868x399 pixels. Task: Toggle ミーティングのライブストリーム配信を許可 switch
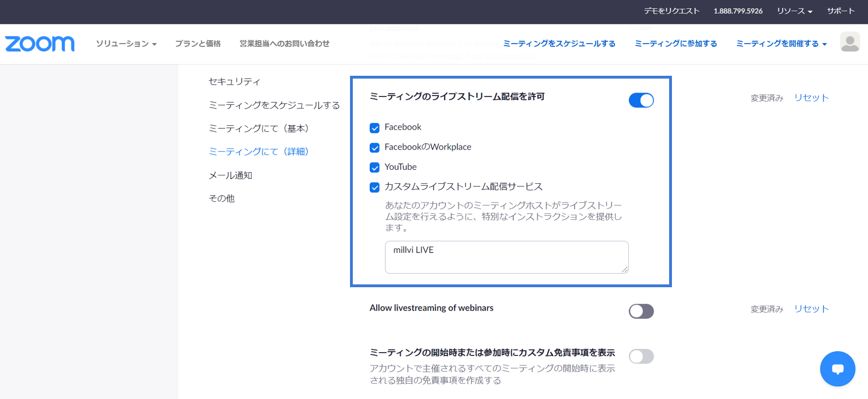tap(641, 100)
